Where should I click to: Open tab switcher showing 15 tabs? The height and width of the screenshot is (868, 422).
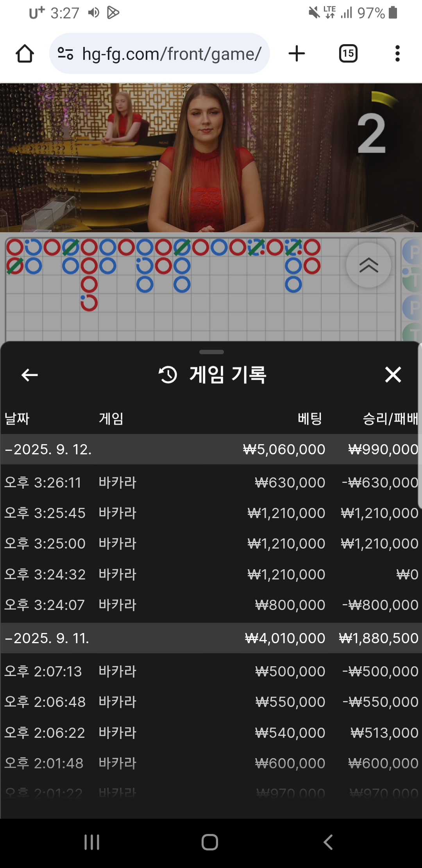[x=348, y=54]
